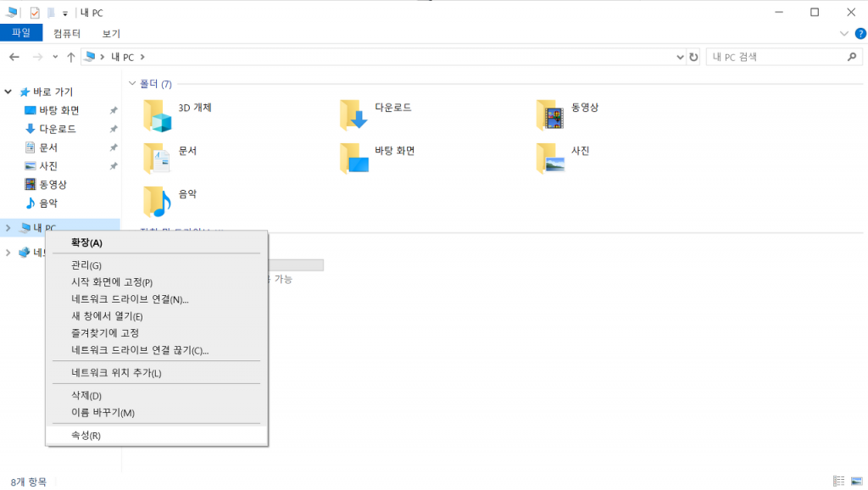
Task: Open the 컴퓨터 ribbon tab
Action: click(67, 34)
